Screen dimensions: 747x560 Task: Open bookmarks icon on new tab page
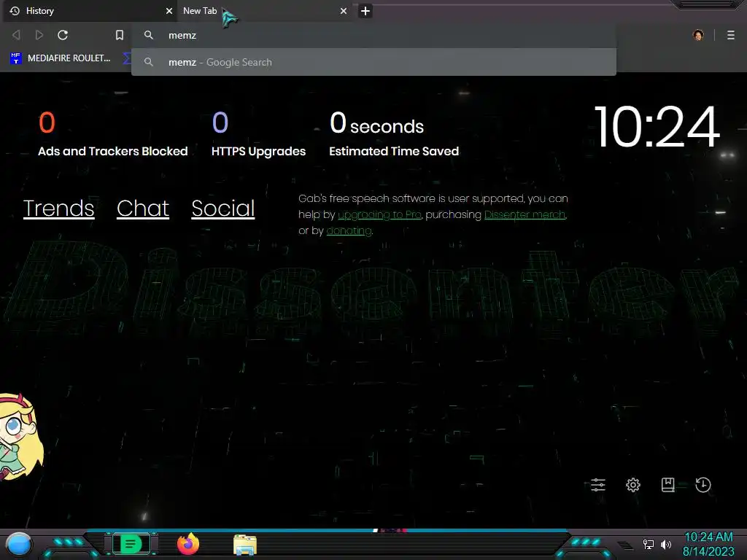point(667,485)
